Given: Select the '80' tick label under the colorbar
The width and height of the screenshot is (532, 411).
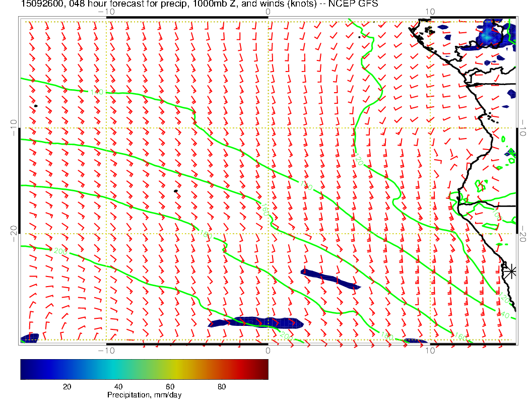Looking at the screenshot, I should click(222, 387).
